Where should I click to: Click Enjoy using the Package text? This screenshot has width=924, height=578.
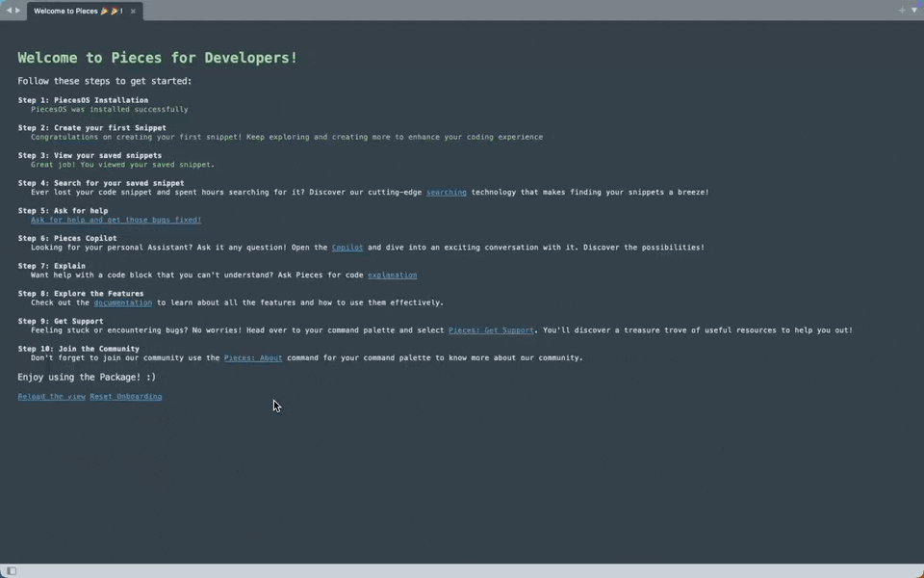tap(87, 377)
